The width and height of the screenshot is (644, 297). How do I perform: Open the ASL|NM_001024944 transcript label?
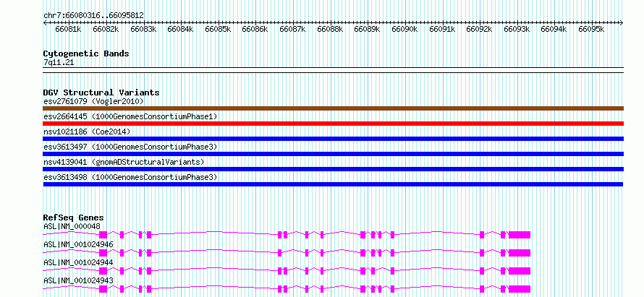pyautogui.click(x=78, y=262)
